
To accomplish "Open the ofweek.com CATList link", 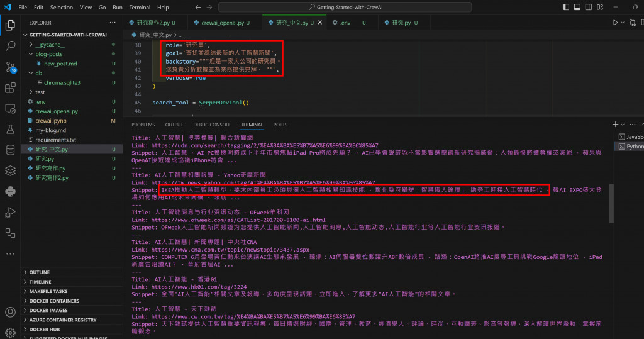I will (238, 220).
